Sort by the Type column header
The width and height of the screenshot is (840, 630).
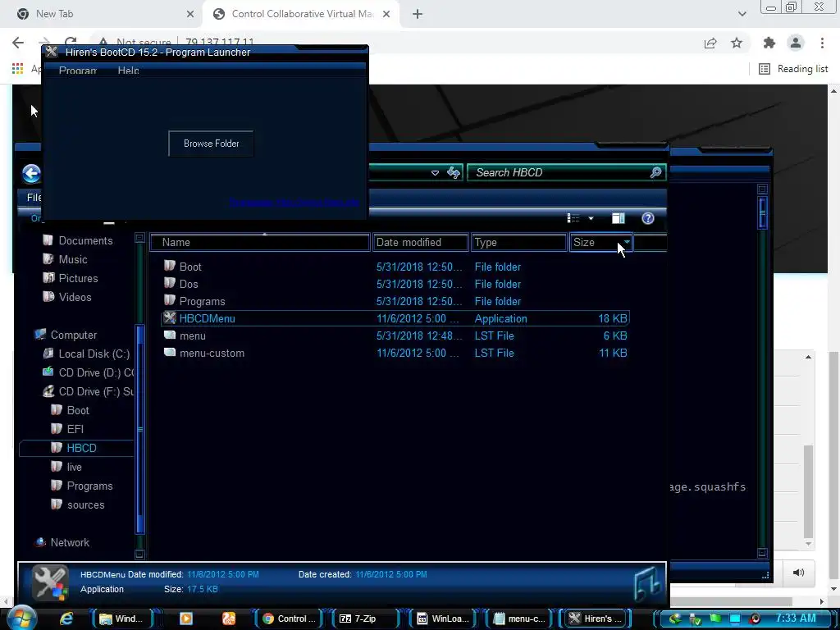click(x=518, y=242)
